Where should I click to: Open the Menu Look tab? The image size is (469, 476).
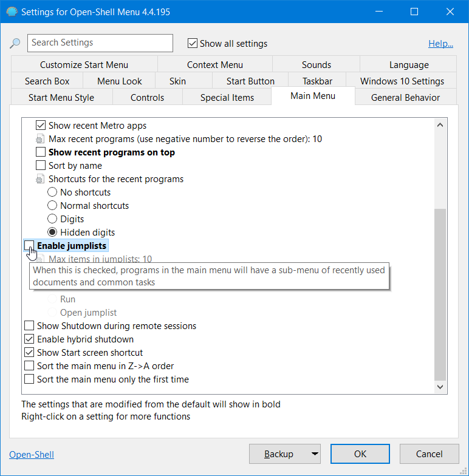pos(119,81)
